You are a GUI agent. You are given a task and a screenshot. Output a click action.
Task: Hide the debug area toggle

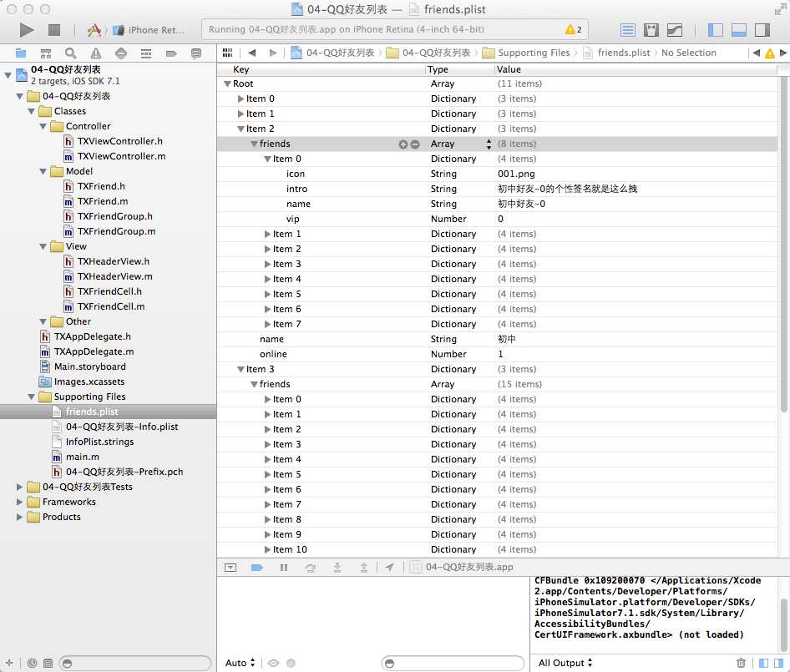click(x=230, y=568)
